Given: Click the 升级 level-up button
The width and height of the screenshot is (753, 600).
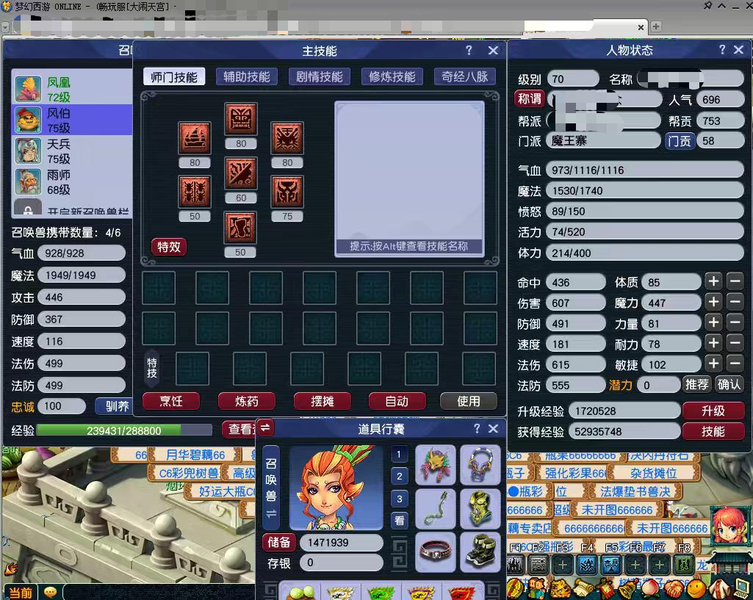Looking at the screenshot, I should pyautogui.click(x=712, y=411).
